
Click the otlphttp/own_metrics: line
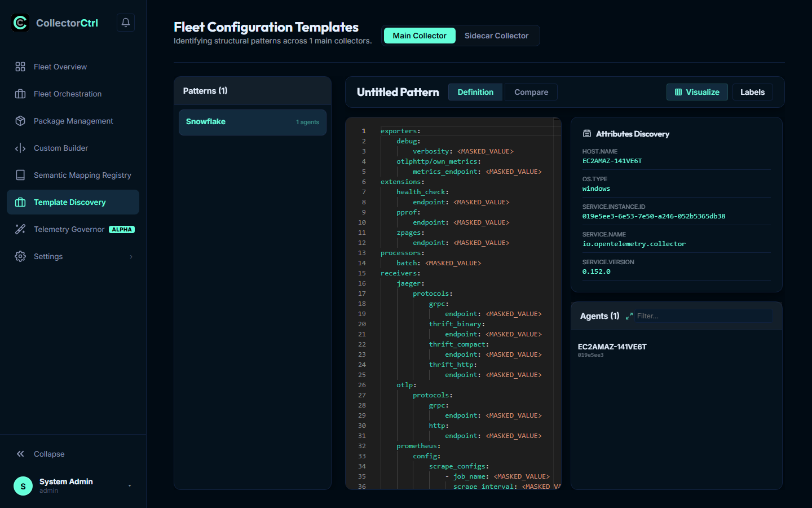coord(439,161)
